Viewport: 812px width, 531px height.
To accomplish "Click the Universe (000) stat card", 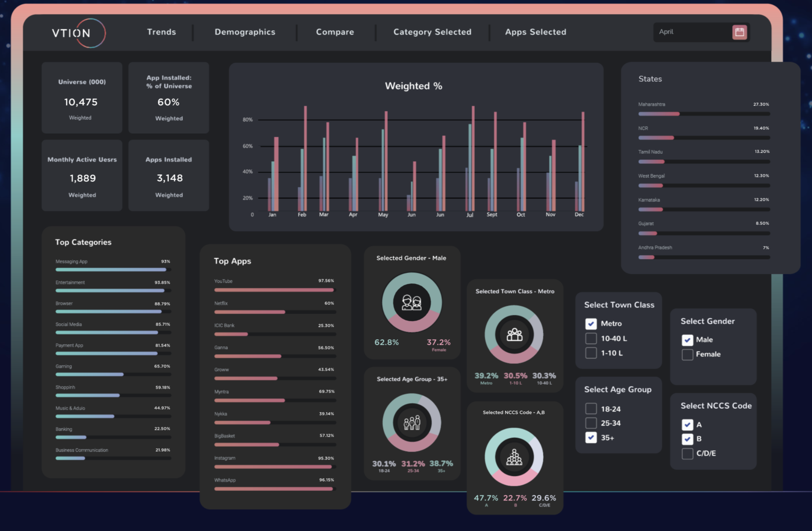I will 82,98.
